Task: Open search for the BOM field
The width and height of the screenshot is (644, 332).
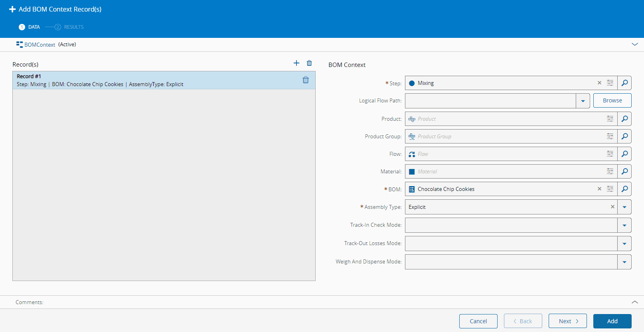Action: coord(624,189)
